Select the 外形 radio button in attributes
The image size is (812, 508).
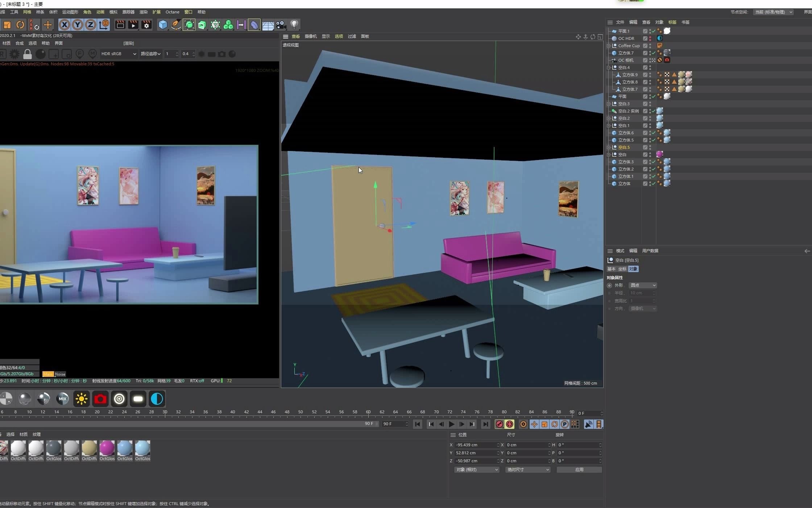609,286
